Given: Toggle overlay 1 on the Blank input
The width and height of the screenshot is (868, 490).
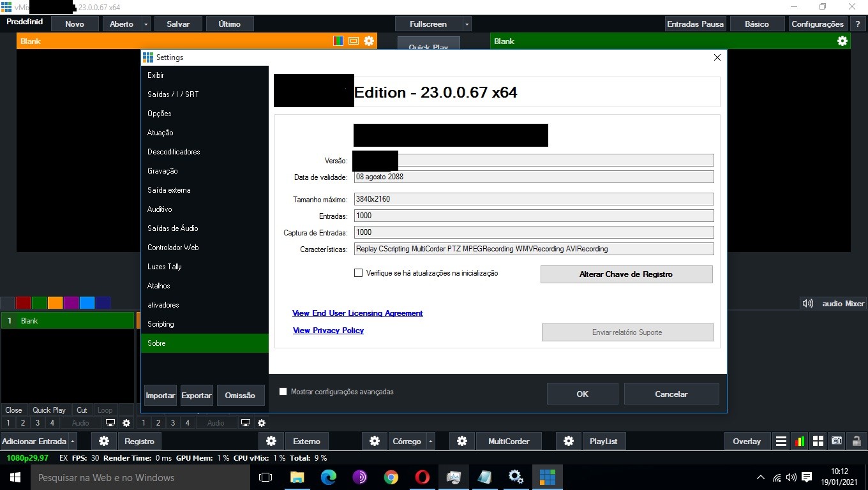Looking at the screenshot, I should (x=8, y=423).
